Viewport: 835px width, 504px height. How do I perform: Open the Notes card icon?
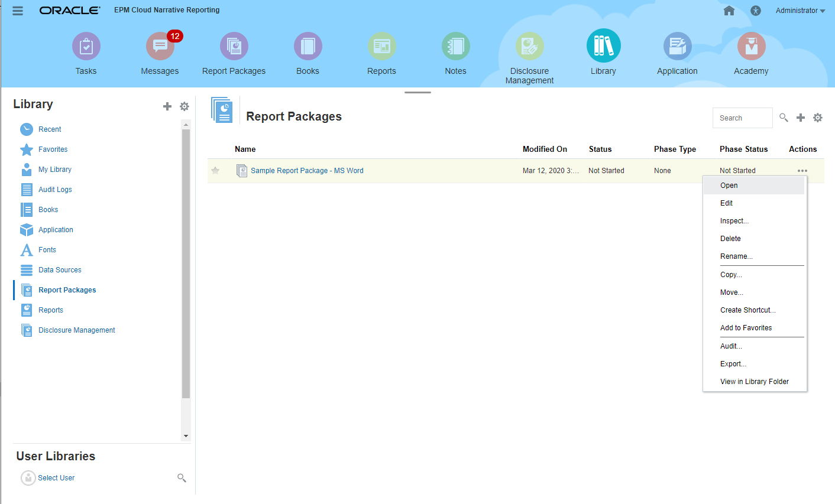tap(456, 46)
